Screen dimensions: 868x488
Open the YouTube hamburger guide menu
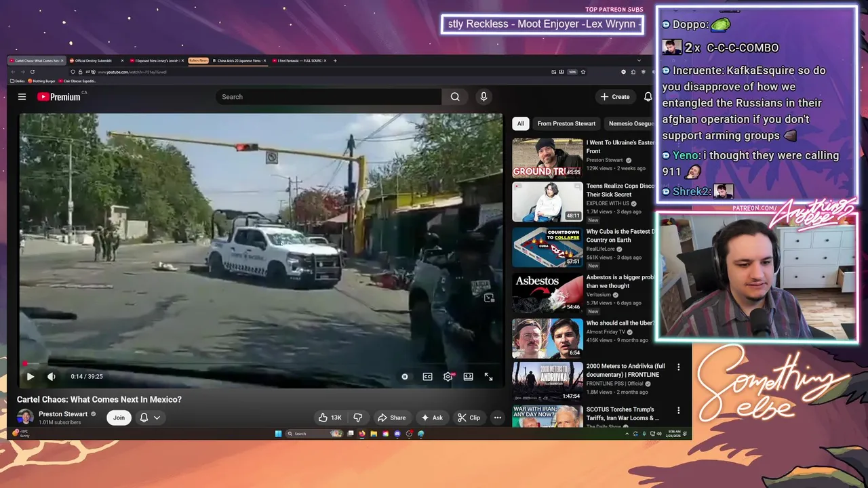click(22, 97)
